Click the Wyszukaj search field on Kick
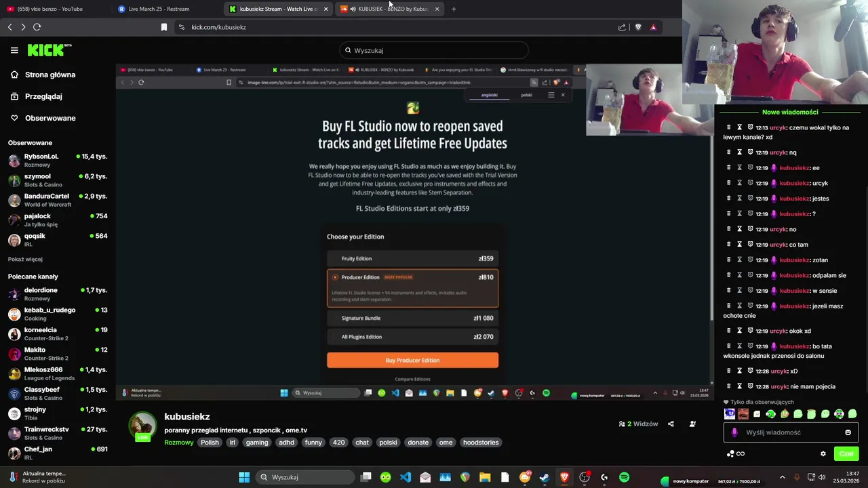 434,50
